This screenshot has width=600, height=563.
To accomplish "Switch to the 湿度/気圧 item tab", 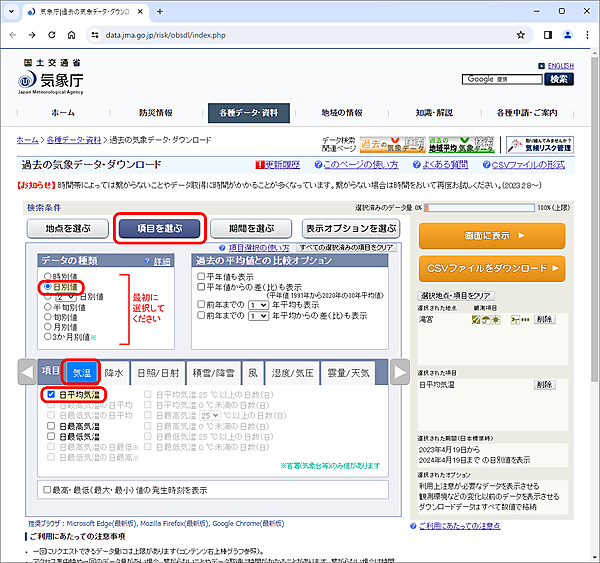I will (x=293, y=373).
